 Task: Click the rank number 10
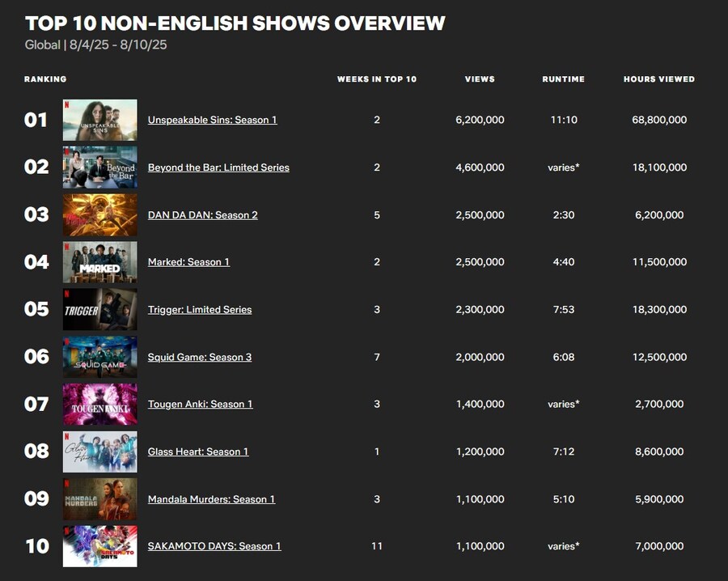37,546
